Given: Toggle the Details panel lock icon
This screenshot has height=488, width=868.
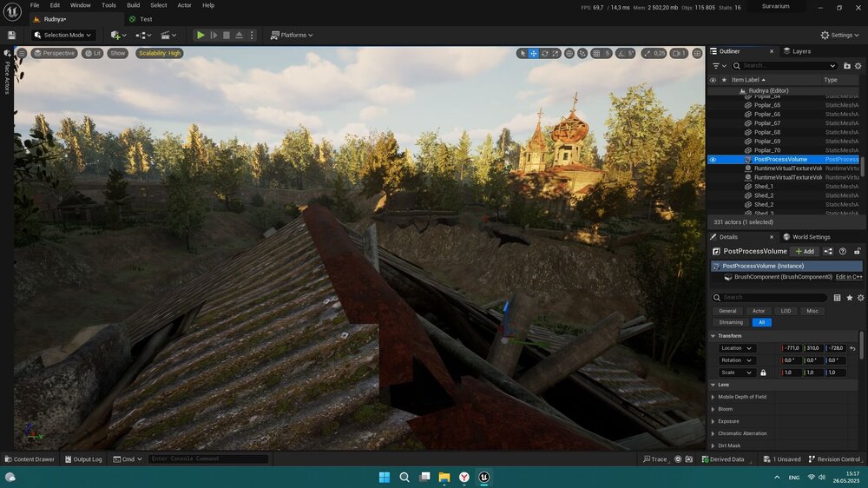Looking at the screenshot, I should (857, 252).
